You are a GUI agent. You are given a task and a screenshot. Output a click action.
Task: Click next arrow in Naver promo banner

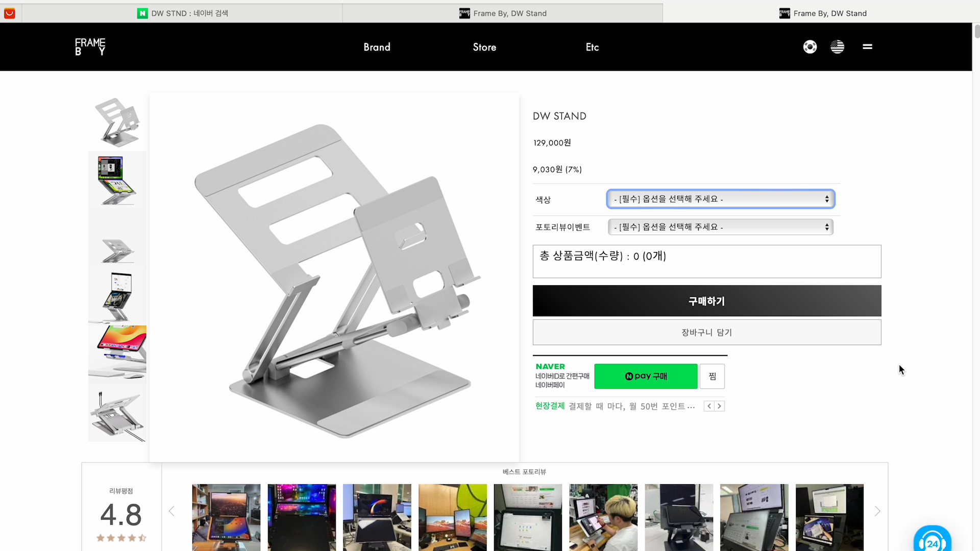tap(720, 406)
